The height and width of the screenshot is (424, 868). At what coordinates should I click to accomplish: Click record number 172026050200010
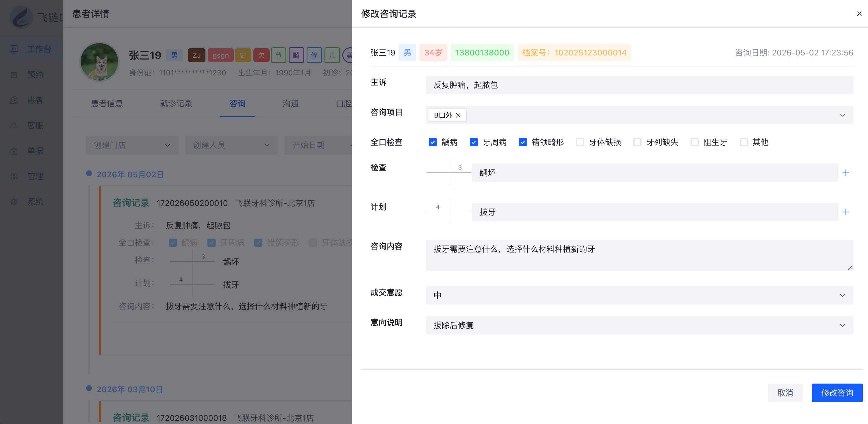click(192, 203)
